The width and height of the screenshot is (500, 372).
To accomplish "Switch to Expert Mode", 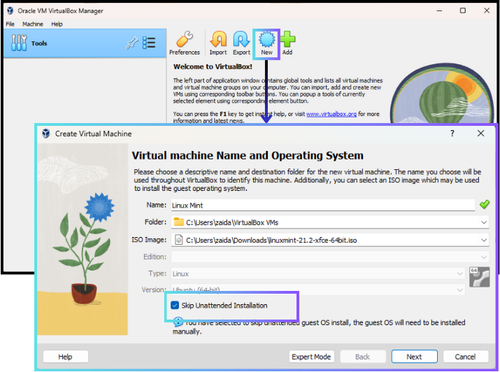I will coord(311,357).
